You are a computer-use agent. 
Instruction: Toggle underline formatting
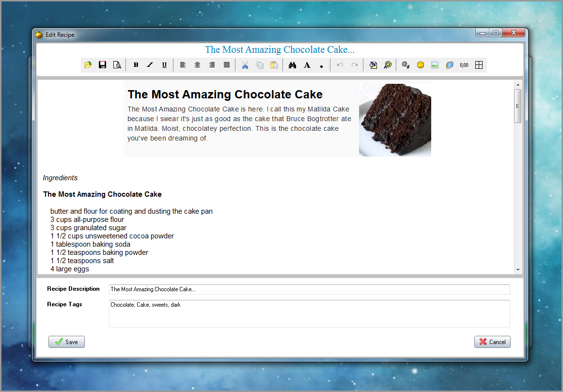pos(164,65)
